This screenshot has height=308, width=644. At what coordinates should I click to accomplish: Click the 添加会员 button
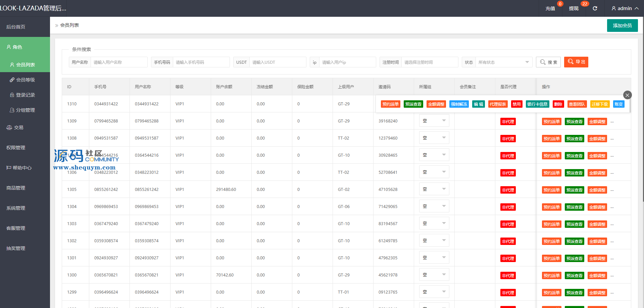[x=622, y=25]
